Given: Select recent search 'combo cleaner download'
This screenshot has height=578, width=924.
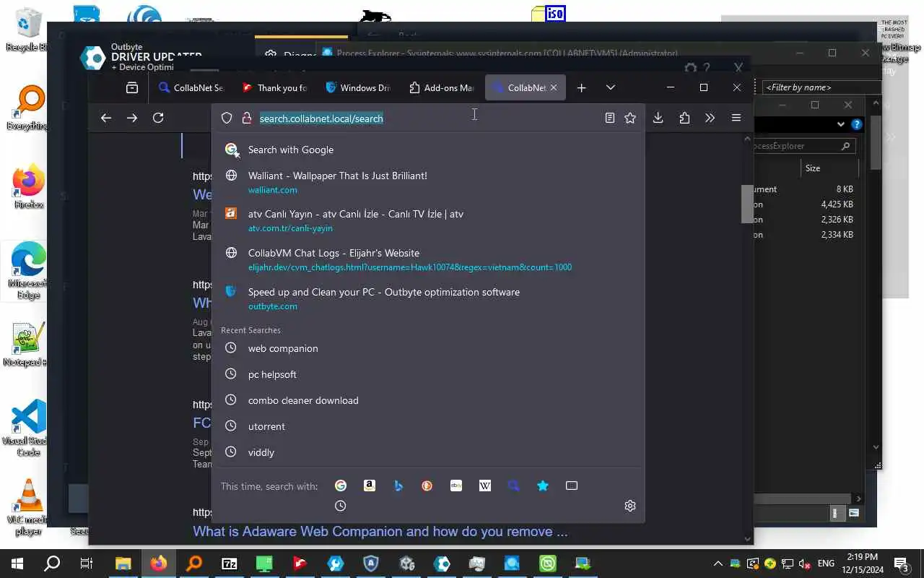Looking at the screenshot, I should (427, 400).
